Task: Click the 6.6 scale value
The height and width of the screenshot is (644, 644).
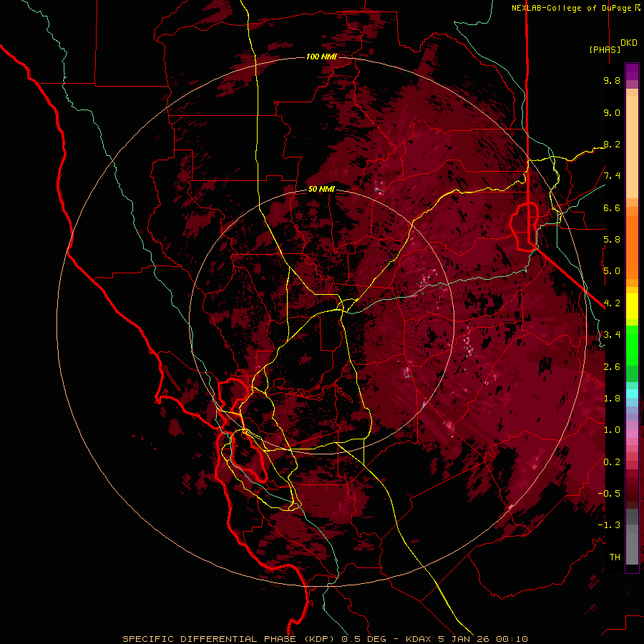Action: 612,208
